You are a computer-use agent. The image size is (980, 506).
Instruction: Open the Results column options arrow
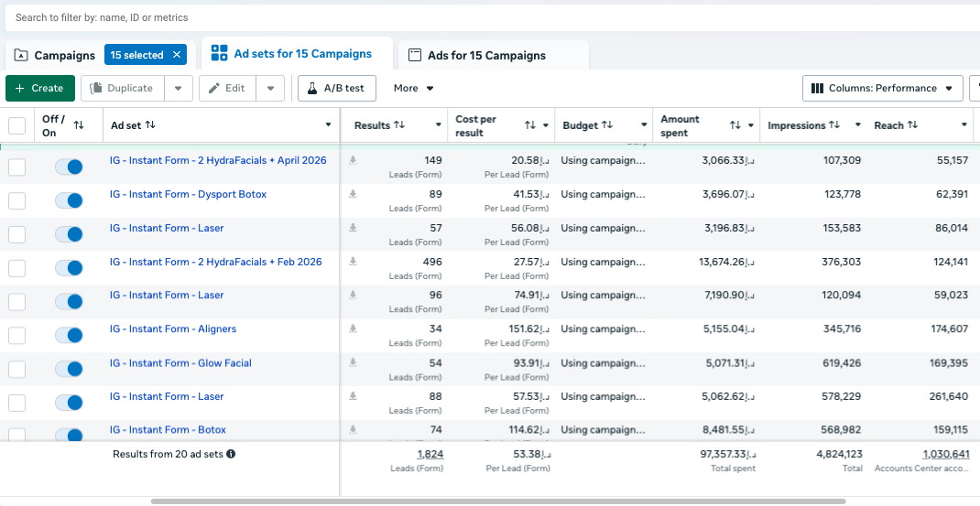pos(438,125)
